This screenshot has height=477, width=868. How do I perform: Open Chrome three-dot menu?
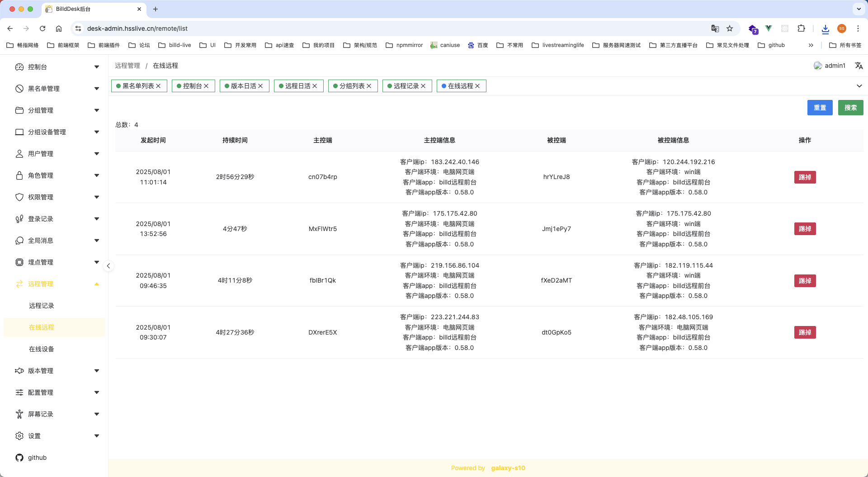[858, 28]
